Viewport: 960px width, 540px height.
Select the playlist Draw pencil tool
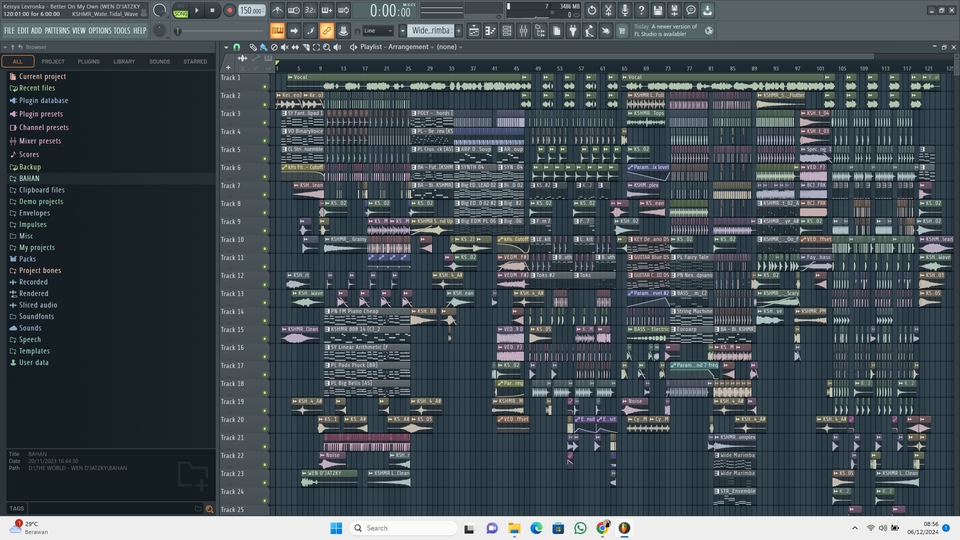tap(253, 47)
